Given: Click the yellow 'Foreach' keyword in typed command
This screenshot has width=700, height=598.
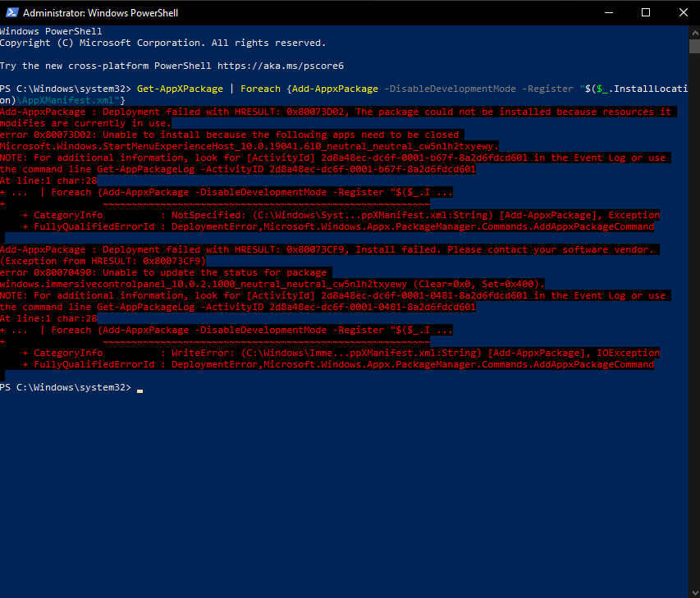Looking at the screenshot, I should (260, 89).
